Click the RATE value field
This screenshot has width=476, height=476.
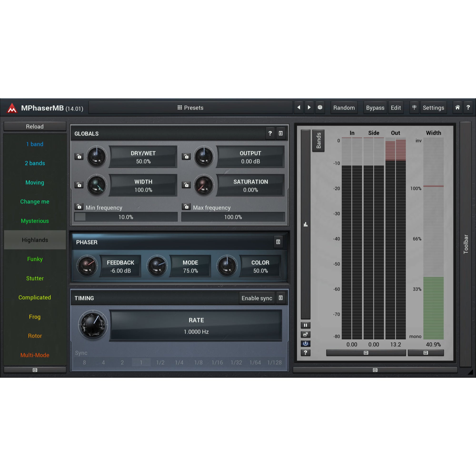pos(196,325)
